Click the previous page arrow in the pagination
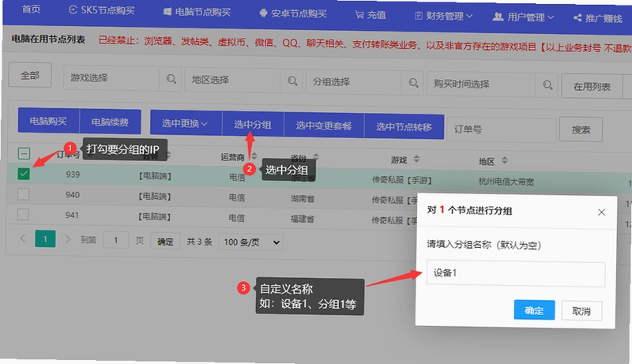This screenshot has width=632, height=364. (23, 238)
